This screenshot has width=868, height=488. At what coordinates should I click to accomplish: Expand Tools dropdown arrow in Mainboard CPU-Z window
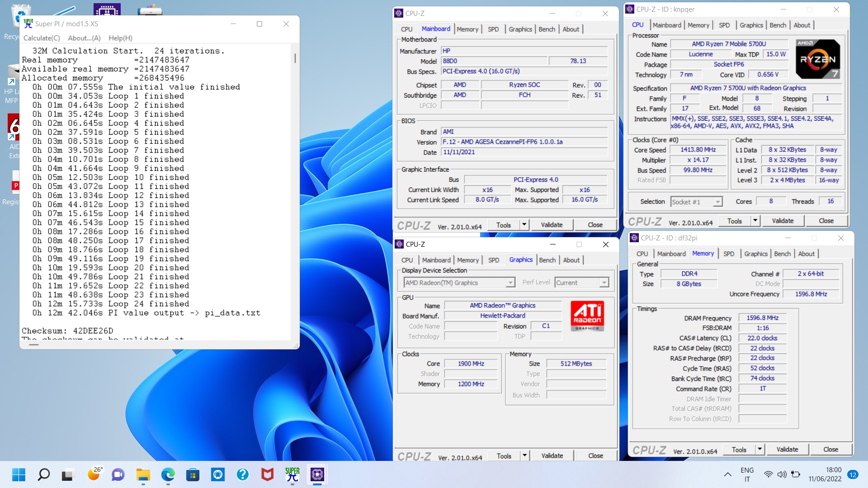(524, 225)
